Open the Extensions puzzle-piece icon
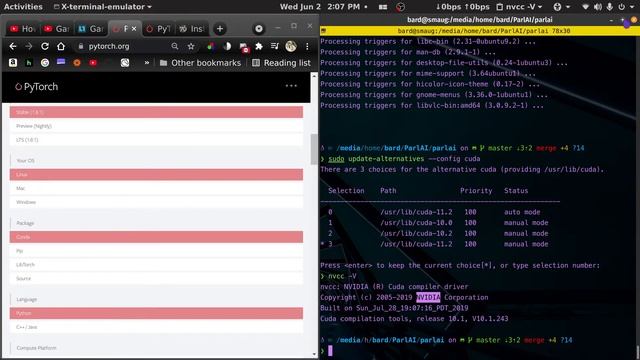The image size is (640, 360). point(259,47)
